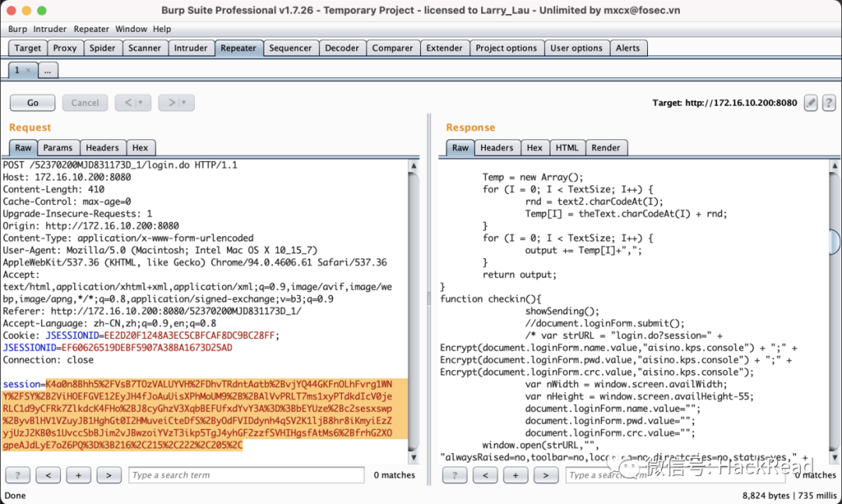Send request with Go button

33,103
